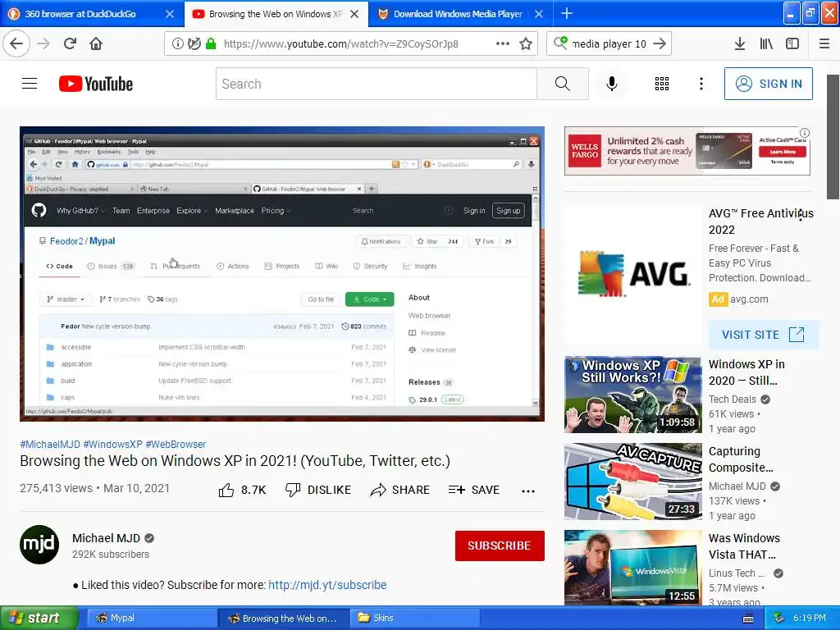Click the Wells Fargo banner ad

click(x=687, y=151)
